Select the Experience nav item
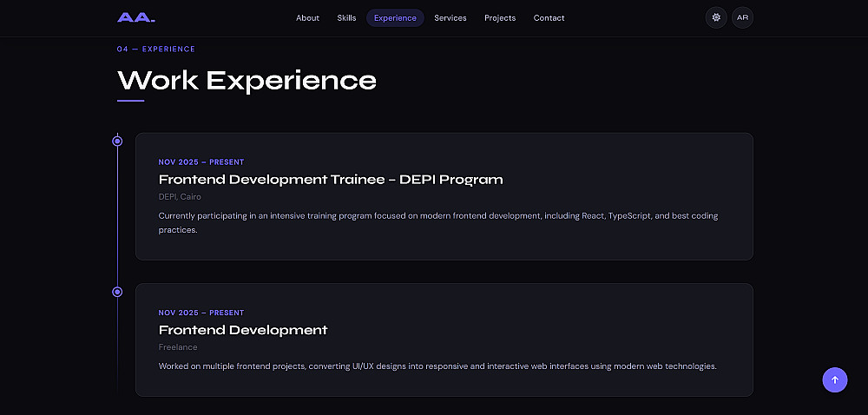 pos(395,18)
